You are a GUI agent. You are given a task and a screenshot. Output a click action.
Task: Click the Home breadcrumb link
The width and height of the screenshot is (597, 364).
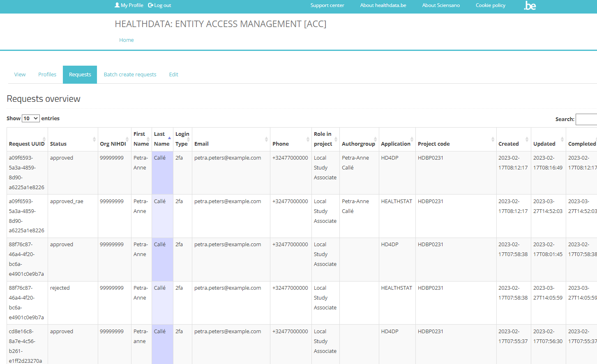click(x=127, y=40)
